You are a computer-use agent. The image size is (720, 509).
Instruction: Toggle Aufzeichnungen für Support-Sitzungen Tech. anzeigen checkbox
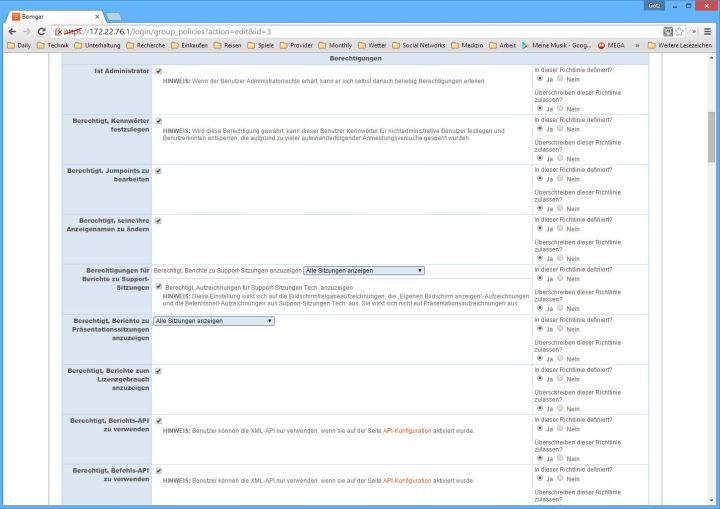(159, 287)
